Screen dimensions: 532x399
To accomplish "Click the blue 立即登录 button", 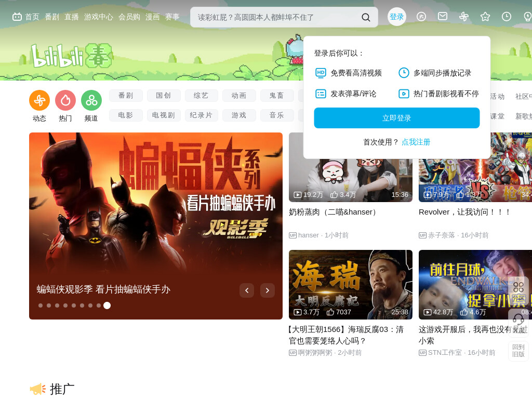I will coord(396,118).
